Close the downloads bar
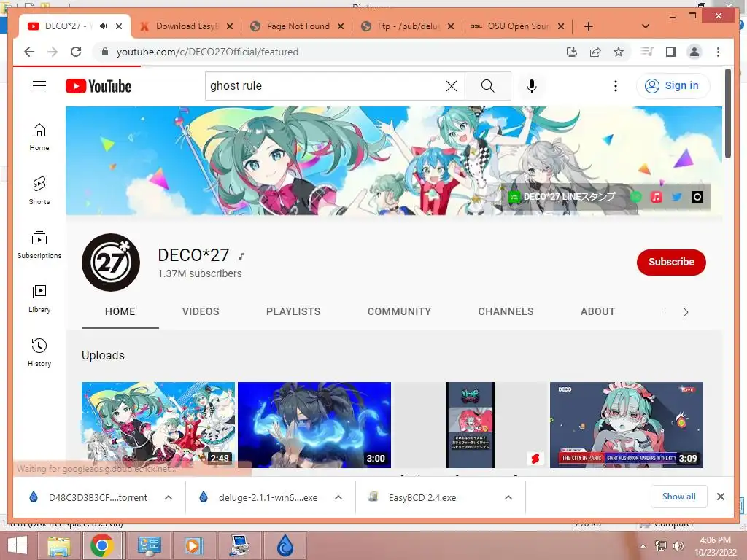747x560 pixels. coord(720,497)
